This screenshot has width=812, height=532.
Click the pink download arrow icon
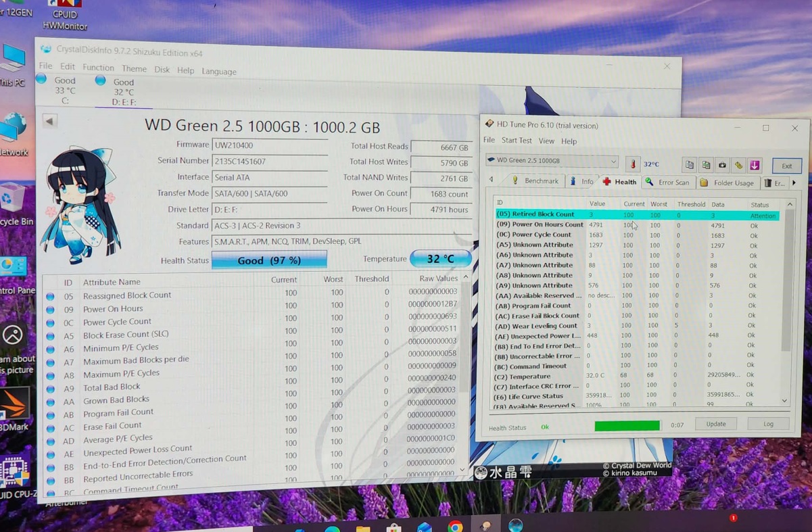pyautogui.click(x=755, y=165)
